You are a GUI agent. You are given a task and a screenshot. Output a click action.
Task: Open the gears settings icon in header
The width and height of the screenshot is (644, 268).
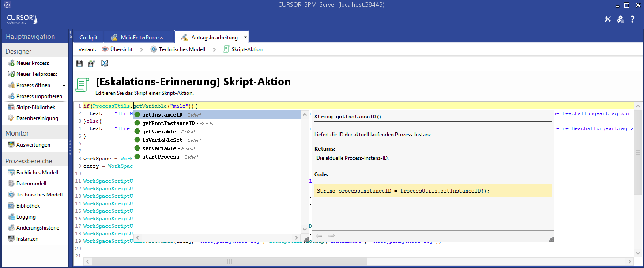click(620, 19)
